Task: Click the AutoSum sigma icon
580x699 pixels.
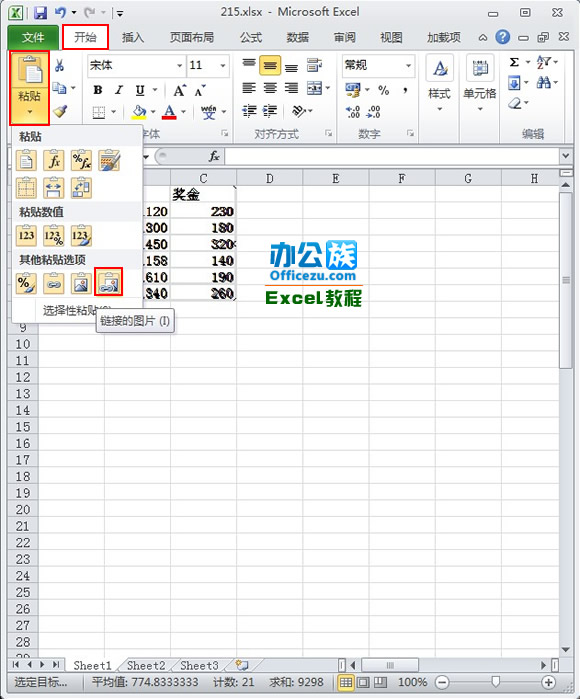Action: point(514,62)
